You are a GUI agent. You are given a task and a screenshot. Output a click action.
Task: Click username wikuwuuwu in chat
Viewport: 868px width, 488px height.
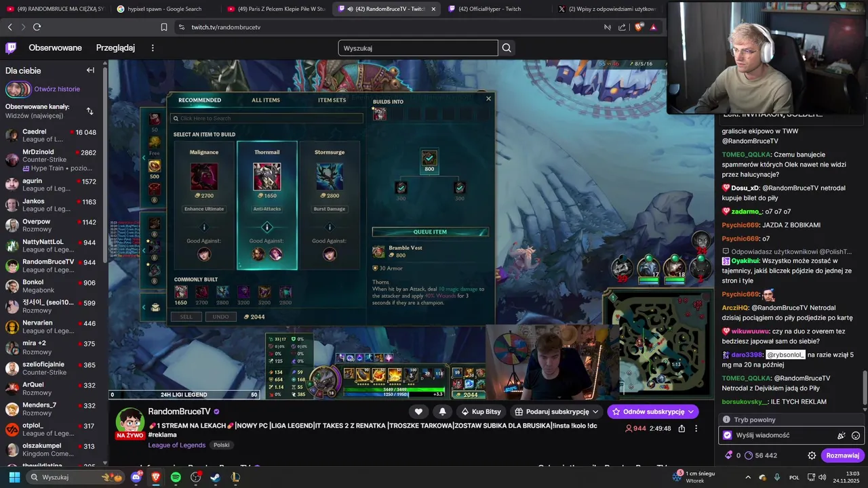click(749, 331)
